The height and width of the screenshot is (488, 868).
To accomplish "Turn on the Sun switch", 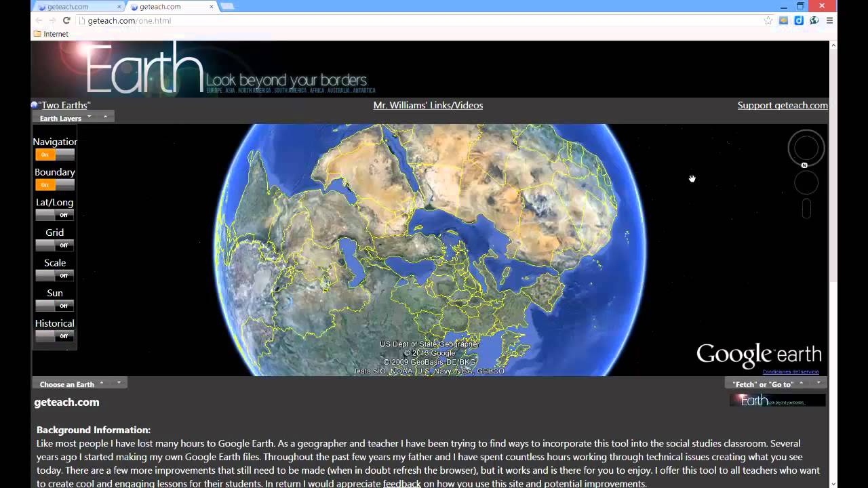I will 55,306.
